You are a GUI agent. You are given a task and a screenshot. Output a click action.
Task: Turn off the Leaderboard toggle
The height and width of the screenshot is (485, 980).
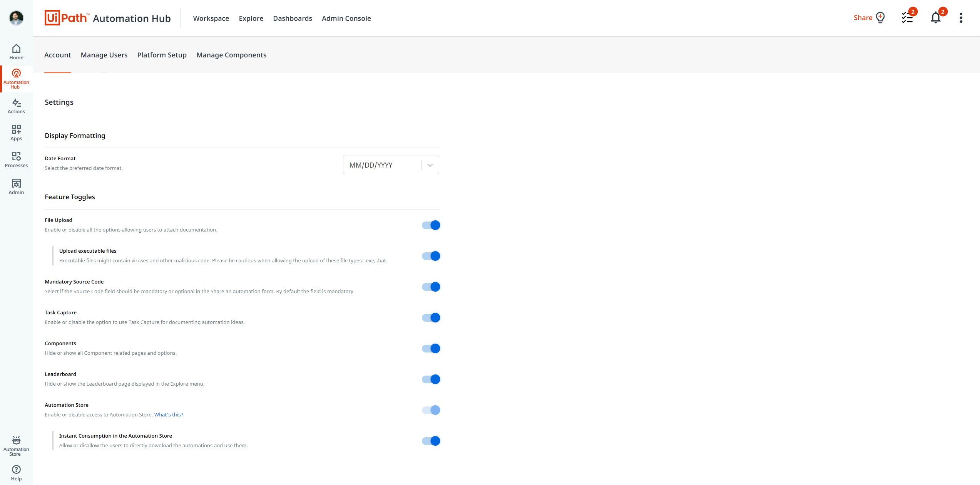coord(431,379)
